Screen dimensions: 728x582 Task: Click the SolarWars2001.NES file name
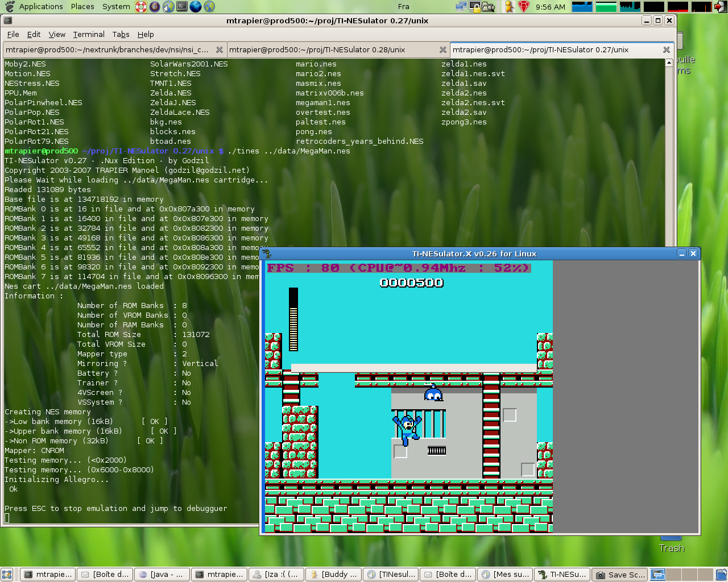point(189,64)
